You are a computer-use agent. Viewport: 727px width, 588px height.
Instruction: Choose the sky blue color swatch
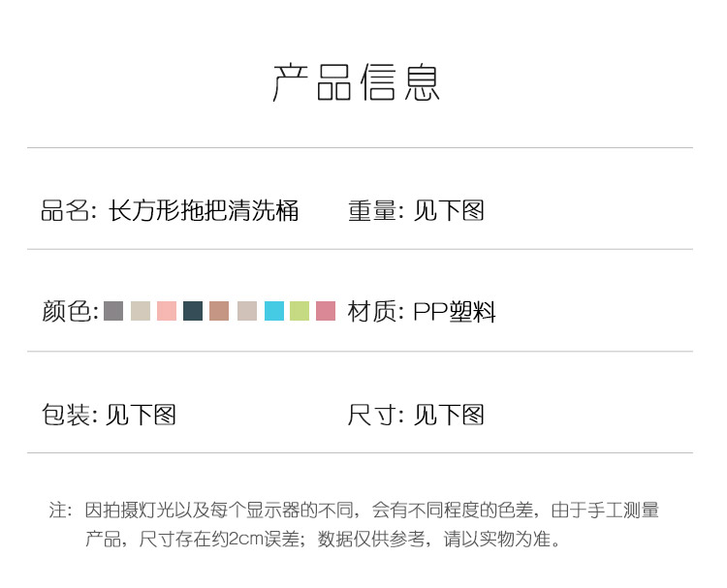click(274, 311)
